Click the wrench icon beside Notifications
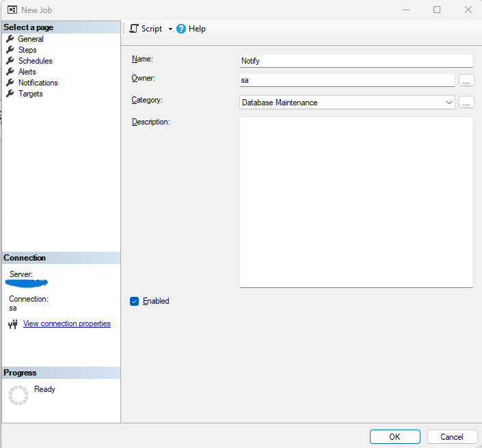The width and height of the screenshot is (482, 448). pyautogui.click(x=10, y=83)
